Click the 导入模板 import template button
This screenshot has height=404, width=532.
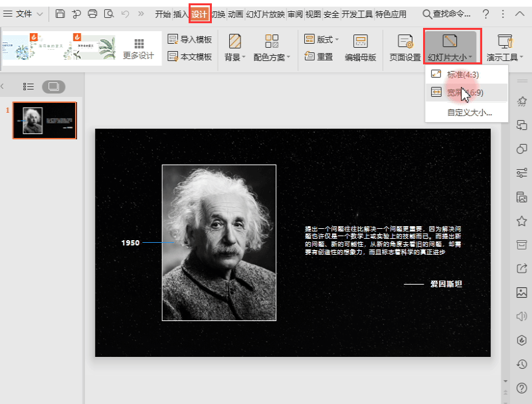coord(190,39)
